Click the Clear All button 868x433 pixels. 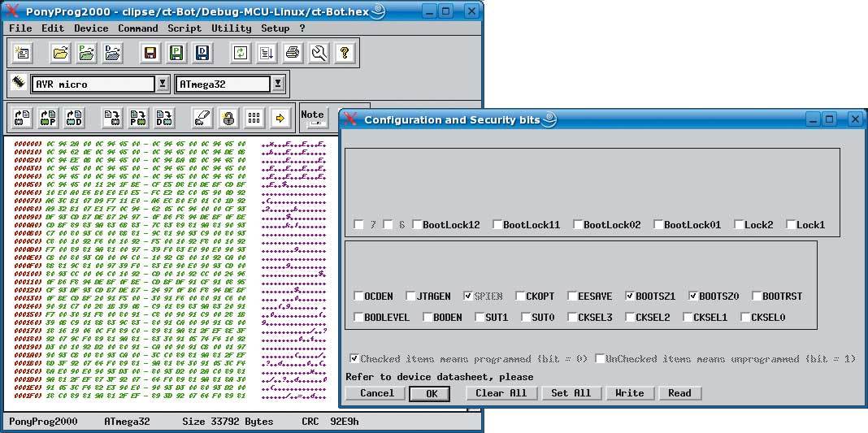[x=501, y=393]
